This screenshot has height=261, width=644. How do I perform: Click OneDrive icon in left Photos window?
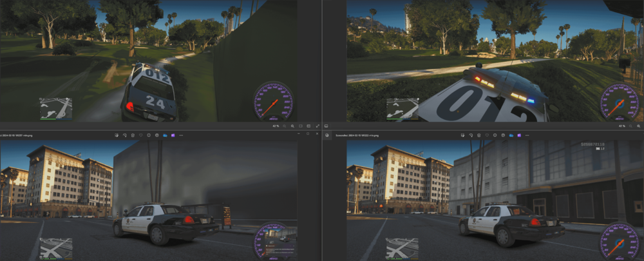165,135
